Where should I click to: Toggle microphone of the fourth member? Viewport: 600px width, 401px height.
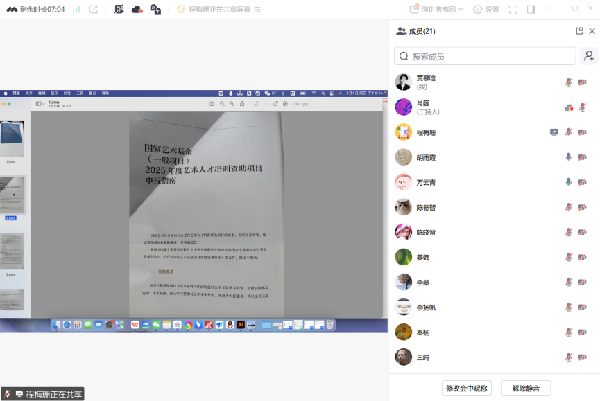pos(569,157)
